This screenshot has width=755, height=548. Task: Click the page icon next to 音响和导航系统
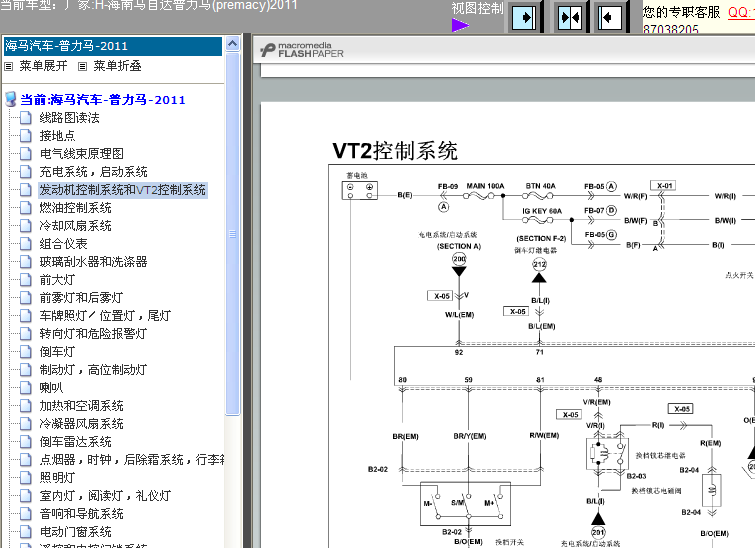(x=26, y=514)
